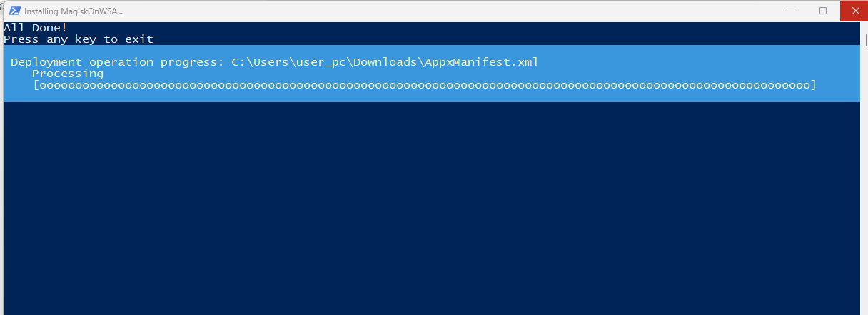The width and height of the screenshot is (868, 315).
Task: Click the deployment progress bar of o's
Action: [424, 85]
